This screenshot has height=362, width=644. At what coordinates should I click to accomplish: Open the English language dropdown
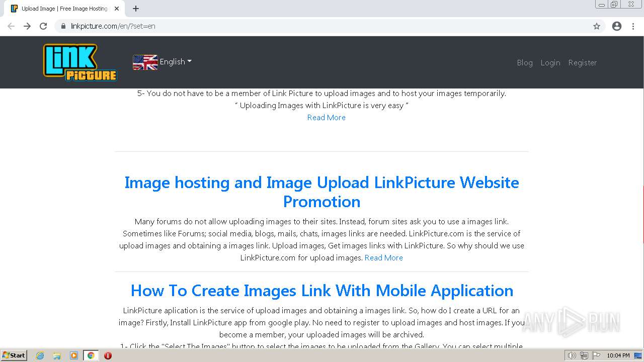176,62
